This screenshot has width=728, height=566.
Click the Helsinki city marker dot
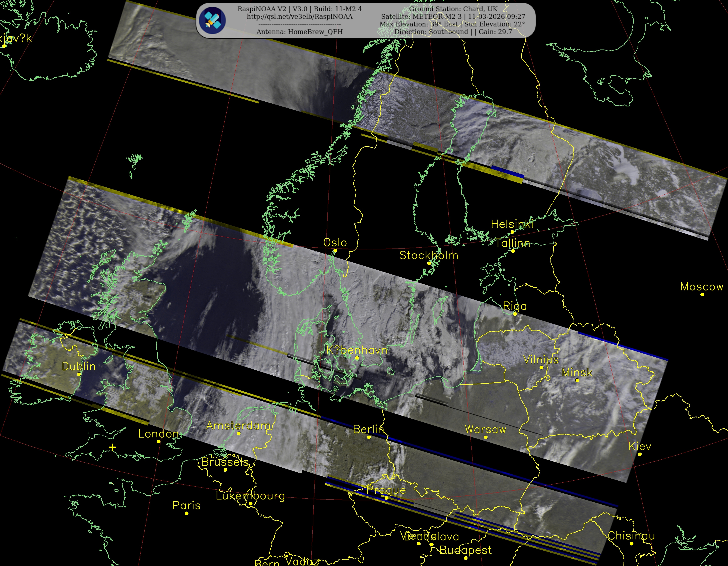(512, 232)
